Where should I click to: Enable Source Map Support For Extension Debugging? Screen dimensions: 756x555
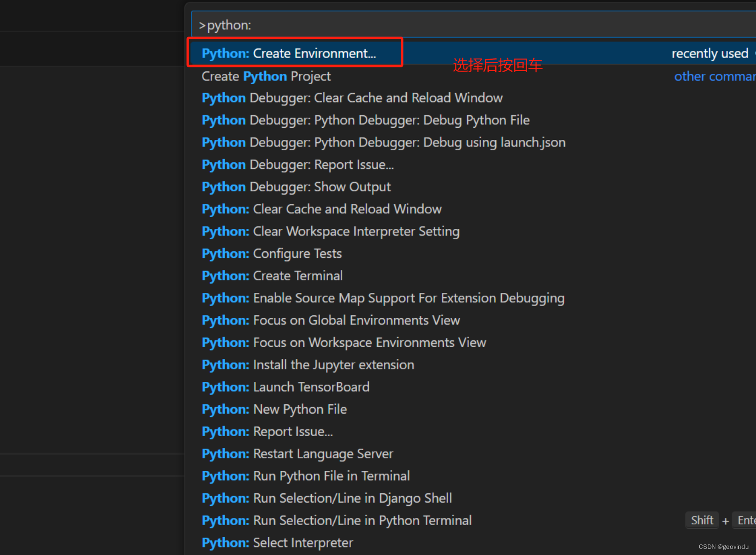(x=382, y=298)
